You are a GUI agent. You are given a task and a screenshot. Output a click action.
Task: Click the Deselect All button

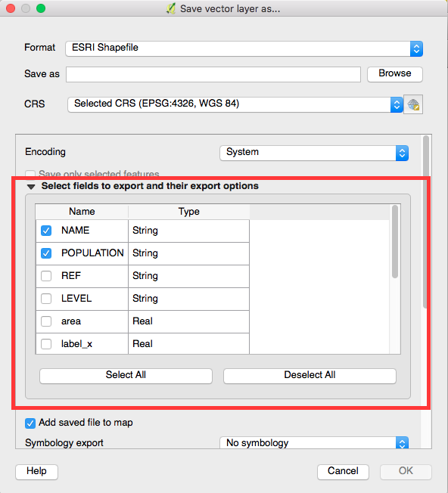(x=310, y=376)
